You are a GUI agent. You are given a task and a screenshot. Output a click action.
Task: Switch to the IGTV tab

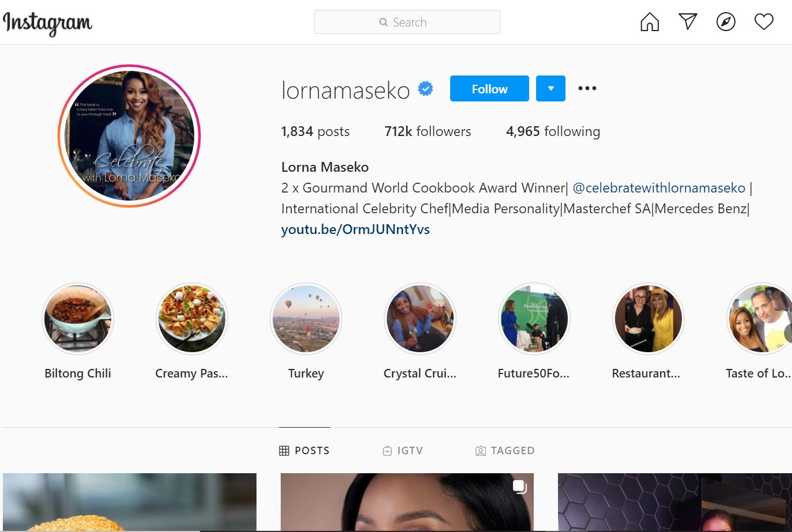[403, 451]
